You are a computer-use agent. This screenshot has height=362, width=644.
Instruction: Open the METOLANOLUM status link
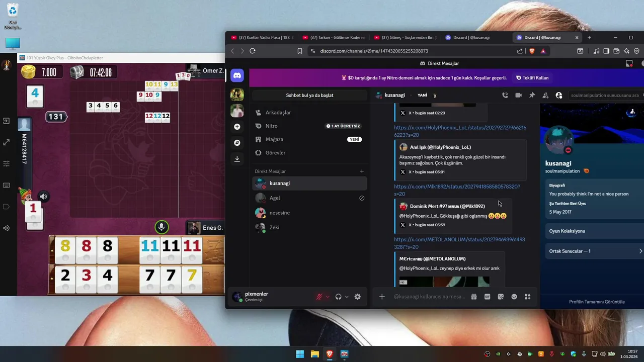pos(459,243)
